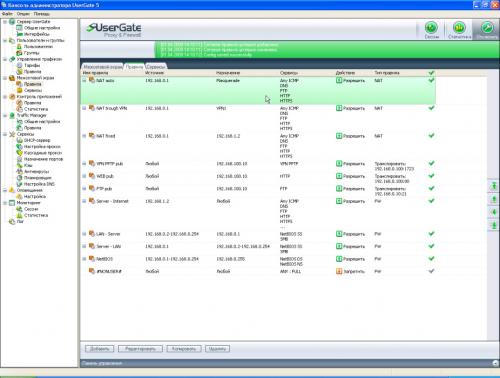Screen dimensions: 500x378
Task: Toggle the enabled checkmark for NAT auto rule
Action: point(431,80)
